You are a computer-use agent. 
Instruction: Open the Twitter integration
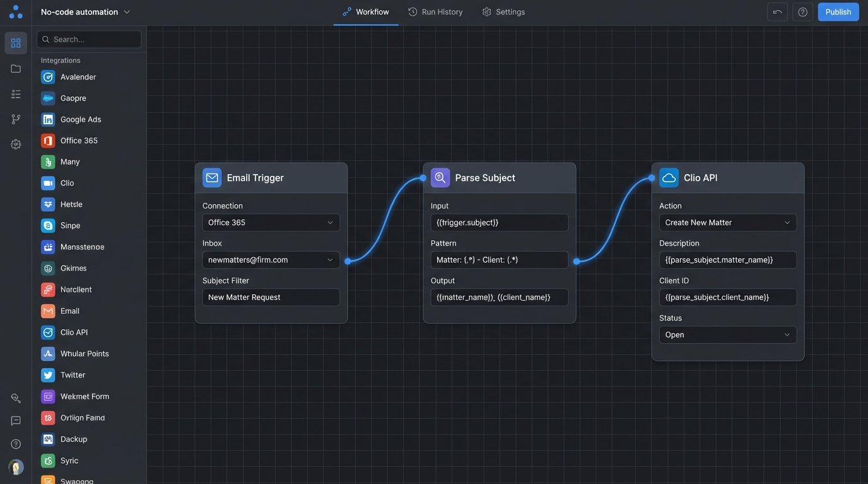click(x=73, y=375)
